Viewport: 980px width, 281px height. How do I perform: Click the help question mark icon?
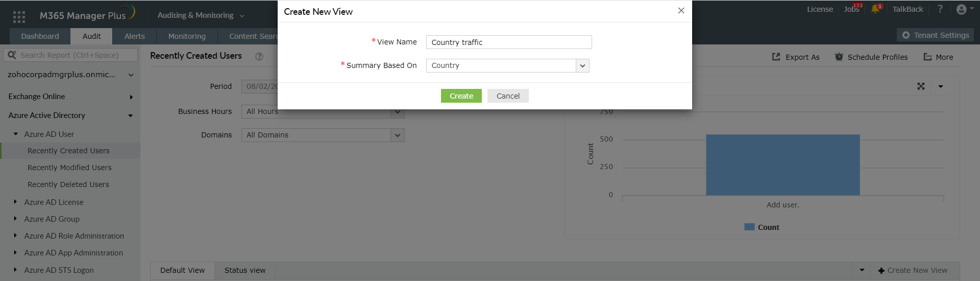click(x=940, y=9)
